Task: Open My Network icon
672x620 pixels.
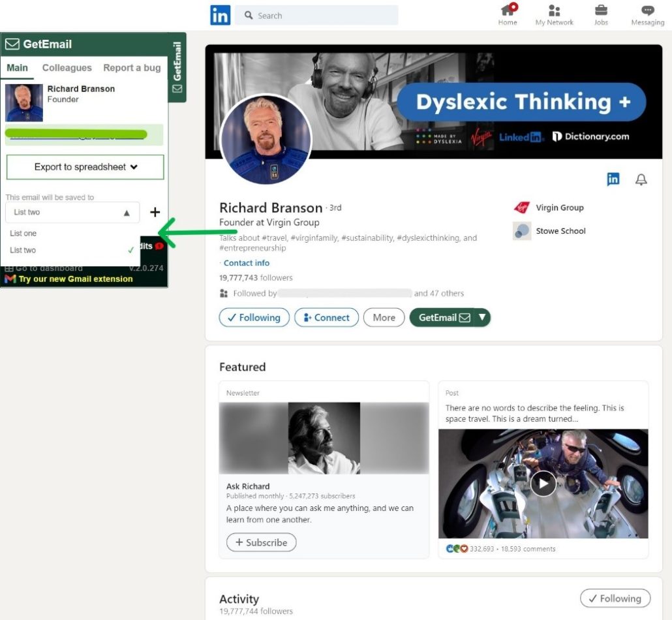Action: click(554, 11)
